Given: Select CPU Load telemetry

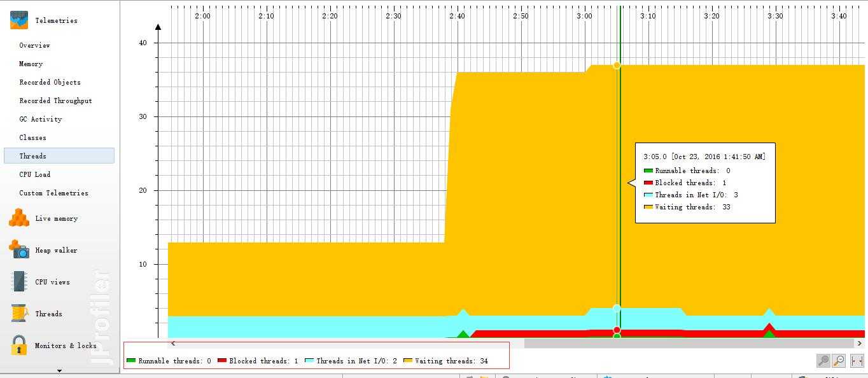Looking at the screenshot, I should click(59, 174).
